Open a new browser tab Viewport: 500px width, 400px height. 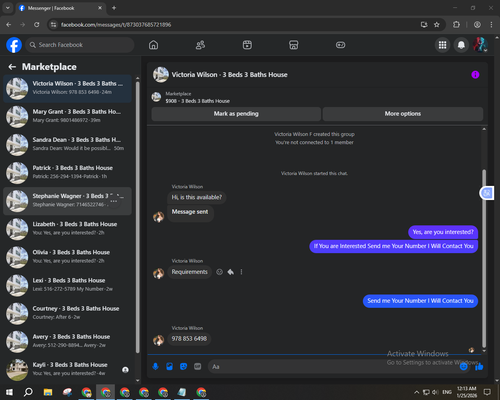point(114,8)
